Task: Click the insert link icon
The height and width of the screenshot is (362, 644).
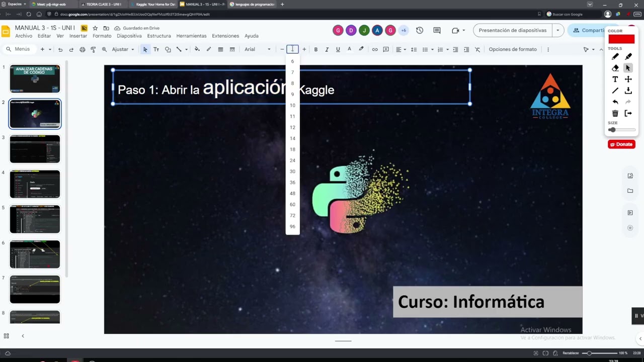Action: (375, 49)
